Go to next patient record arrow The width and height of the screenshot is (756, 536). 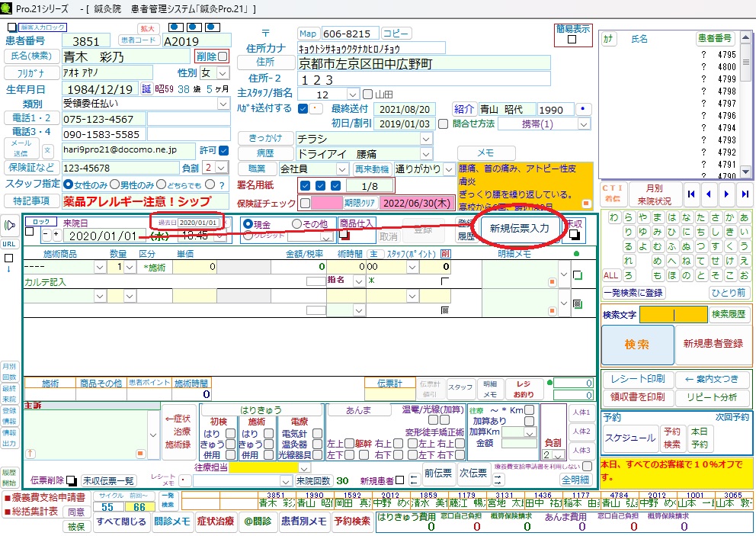(726, 194)
